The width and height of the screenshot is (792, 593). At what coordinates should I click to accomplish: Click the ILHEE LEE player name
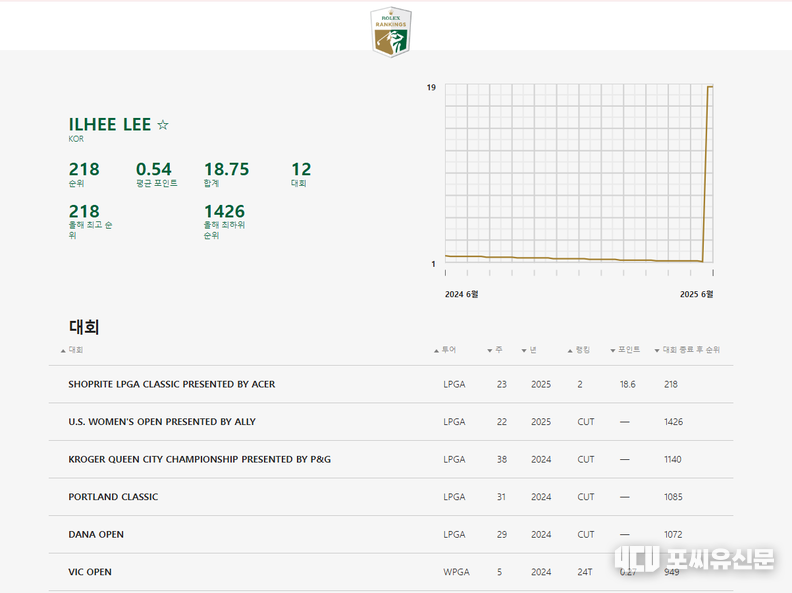pyautogui.click(x=110, y=124)
